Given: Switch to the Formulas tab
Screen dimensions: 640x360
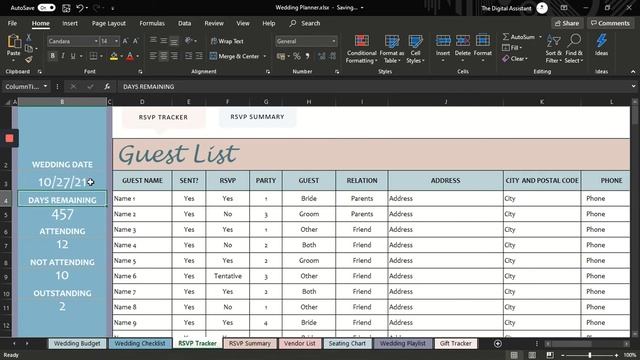Looking at the screenshot, I should [x=152, y=23].
